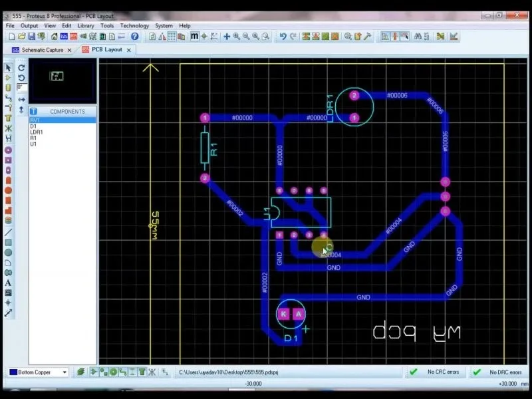Image resolution: width=532 pixels, height=399 pixels.
Task: Select the 2D Graphics Circle tool
Action: 8,253
